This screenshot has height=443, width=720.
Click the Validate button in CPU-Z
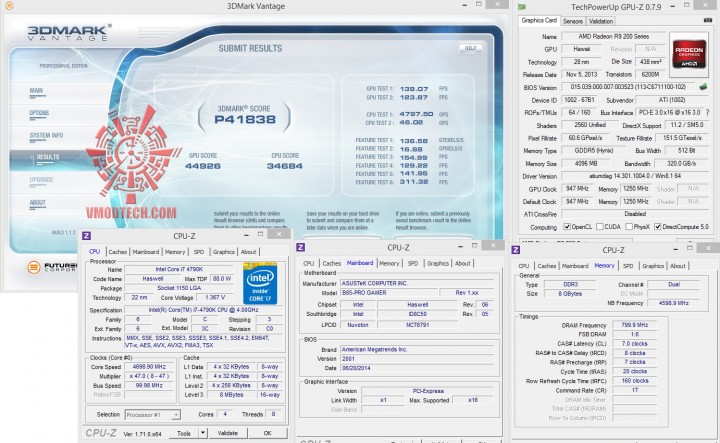228,433
